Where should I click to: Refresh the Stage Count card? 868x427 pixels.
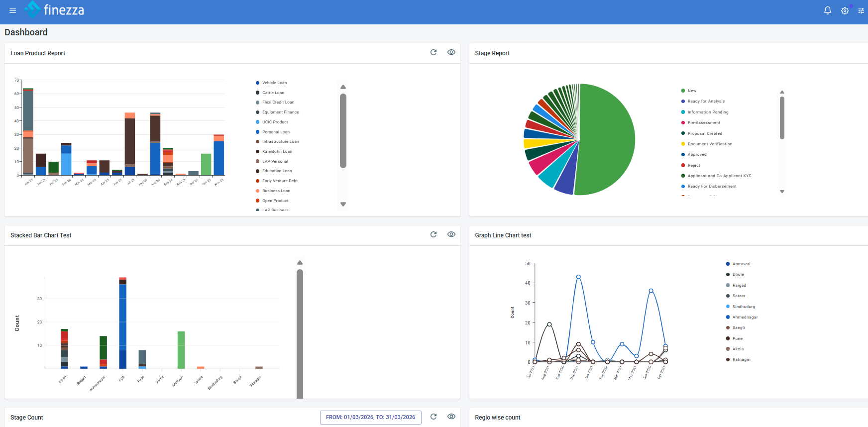tap(434, 417)
